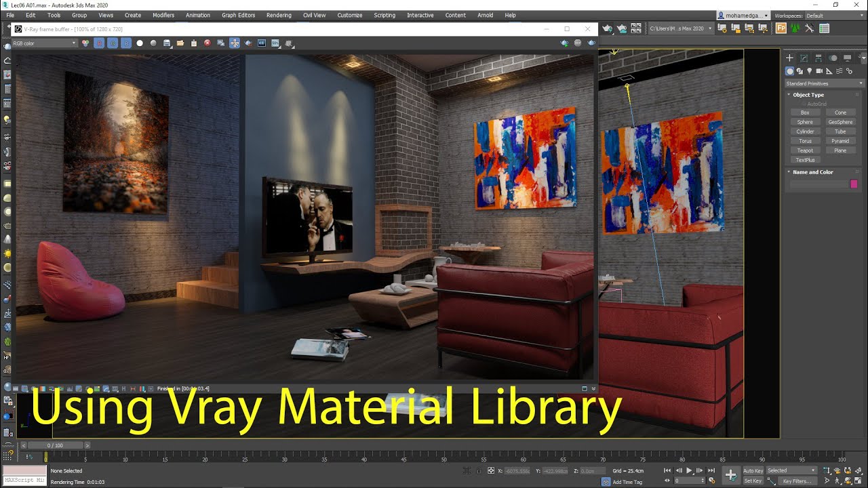
Task: Toggle the green channel in frame buffer
Action: pos(113,43)
